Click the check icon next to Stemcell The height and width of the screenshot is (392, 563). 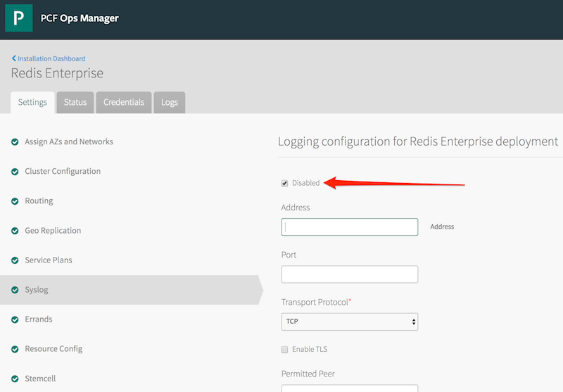coord(15,379)
